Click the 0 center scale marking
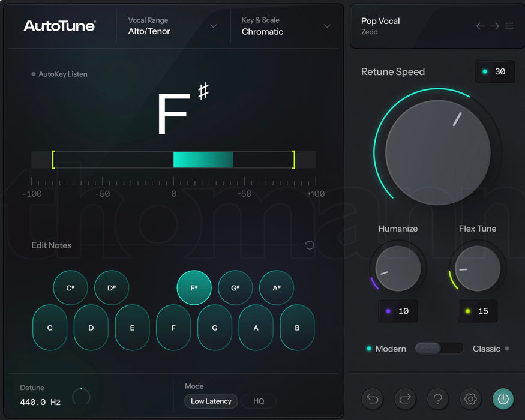525x420 pixels. pos(173,194)
